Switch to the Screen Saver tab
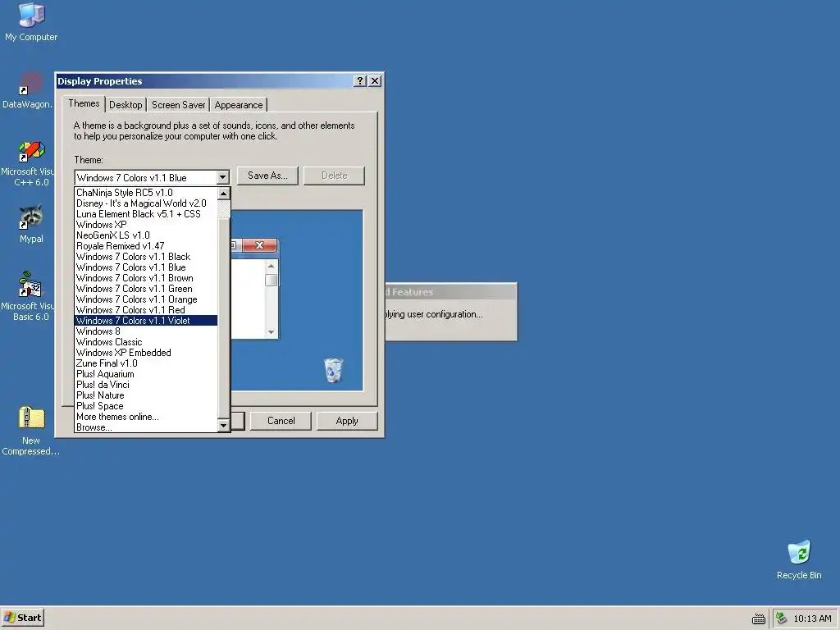The width and height of the screenshot is (840, 630). pyautogui.click(x=178, y=105)
